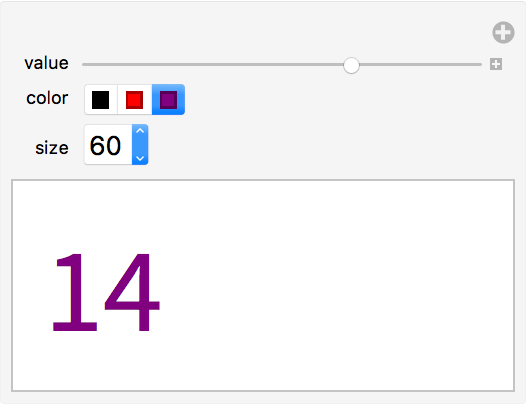Click the digit 4 in the displayed number
The height and width of the screenshot is (406, 526).
[x=132, y=292]
